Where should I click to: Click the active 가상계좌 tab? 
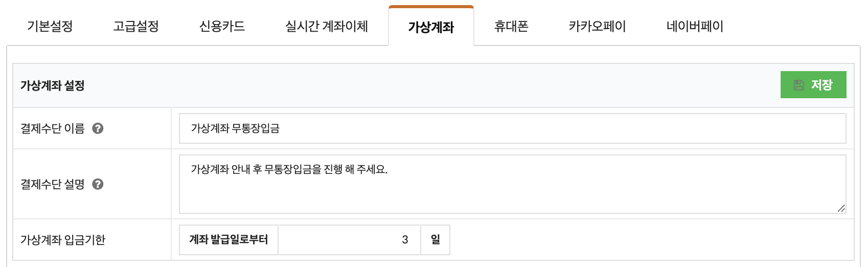(x=431, y=27)
